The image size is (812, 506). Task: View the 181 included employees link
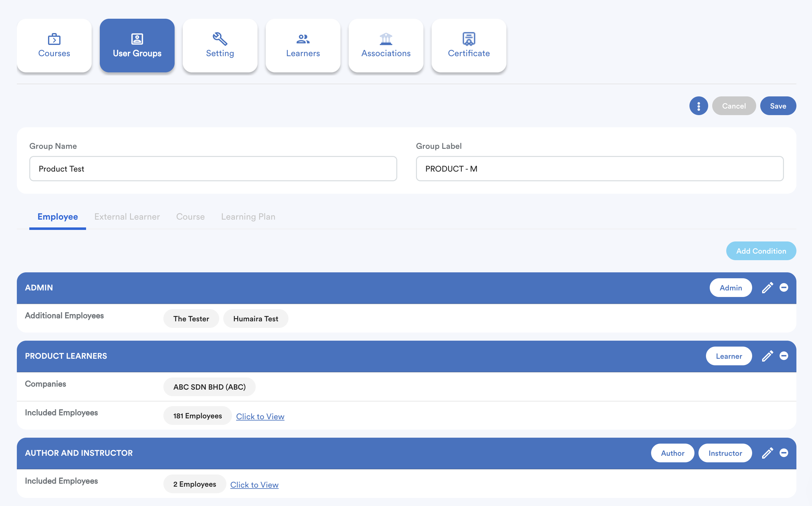(x=260, y=417)
